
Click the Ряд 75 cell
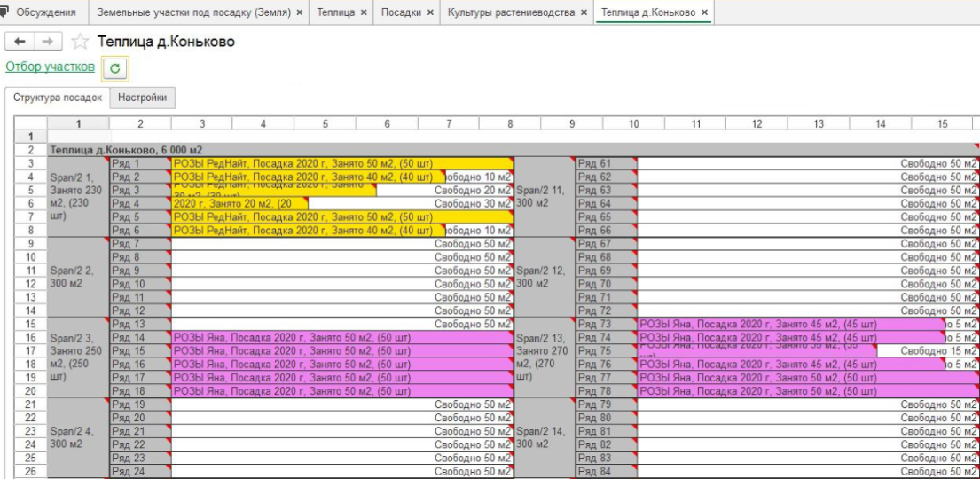coord(607,350)
